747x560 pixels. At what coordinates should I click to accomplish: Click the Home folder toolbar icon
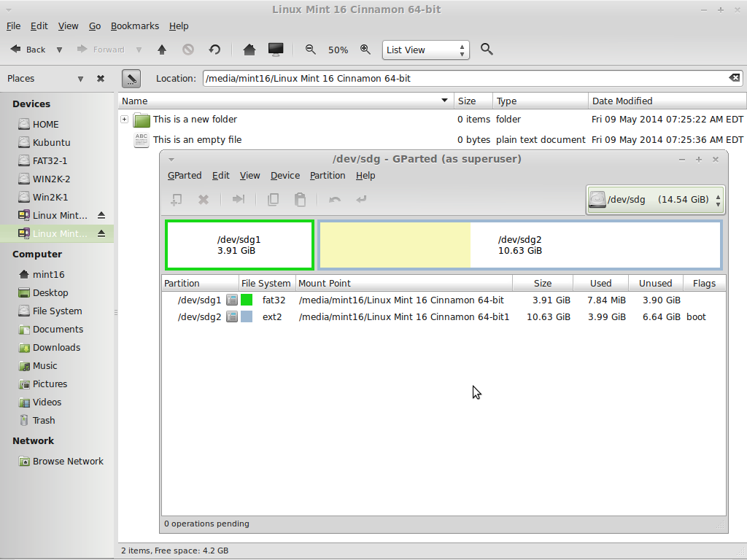click(x=249, y=50)
